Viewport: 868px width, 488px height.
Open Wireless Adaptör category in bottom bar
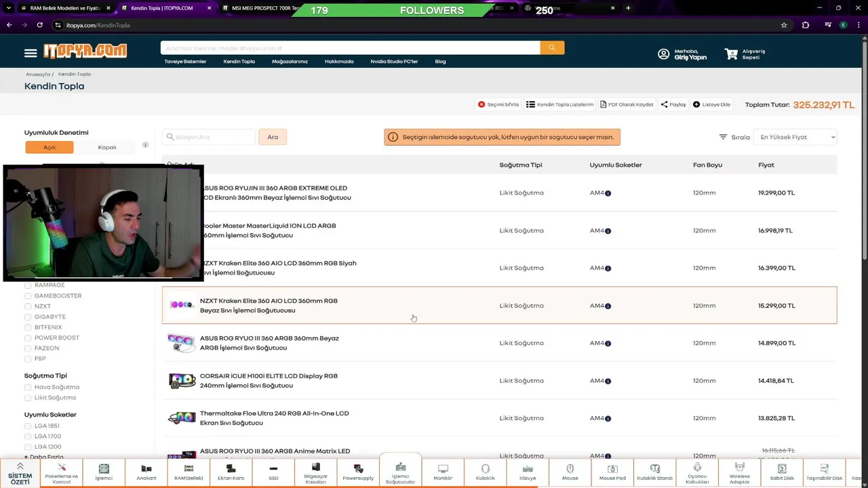(x=740, y=472)
